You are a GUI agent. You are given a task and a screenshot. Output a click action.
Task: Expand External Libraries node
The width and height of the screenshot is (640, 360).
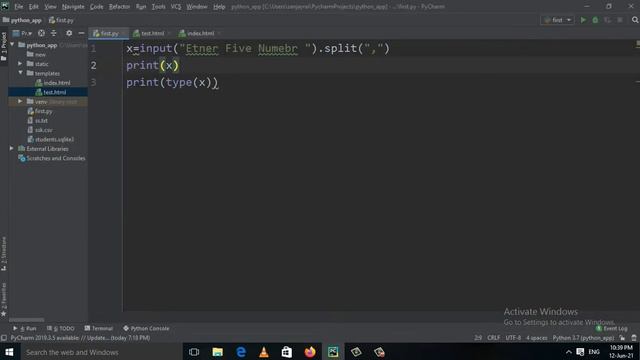12,149
